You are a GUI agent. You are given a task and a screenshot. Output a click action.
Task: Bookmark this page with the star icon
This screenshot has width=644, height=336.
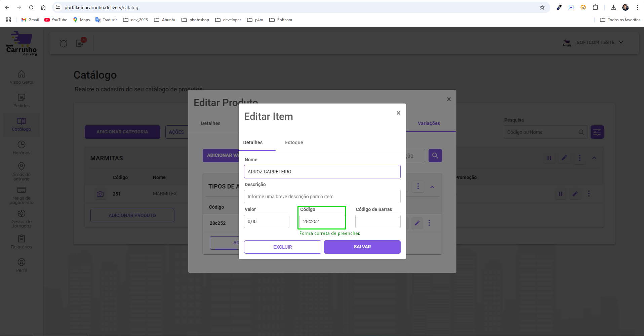[x=542, y=7]
